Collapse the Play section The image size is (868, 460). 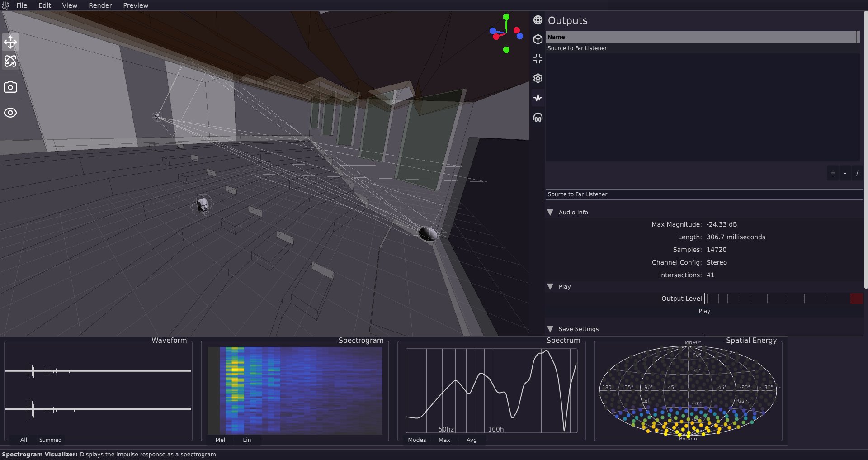(x=550, y=286)
